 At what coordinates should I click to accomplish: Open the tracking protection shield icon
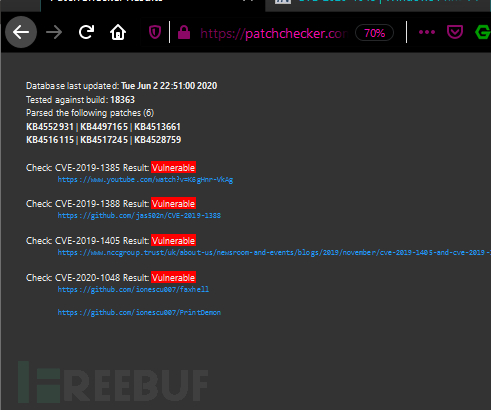point(155,32)
